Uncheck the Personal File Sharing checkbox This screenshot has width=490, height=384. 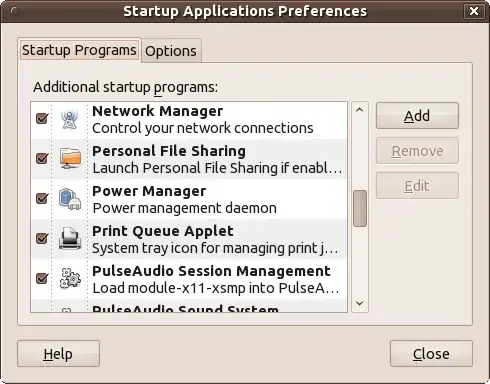pyautogui.click(x=42, y=158)
